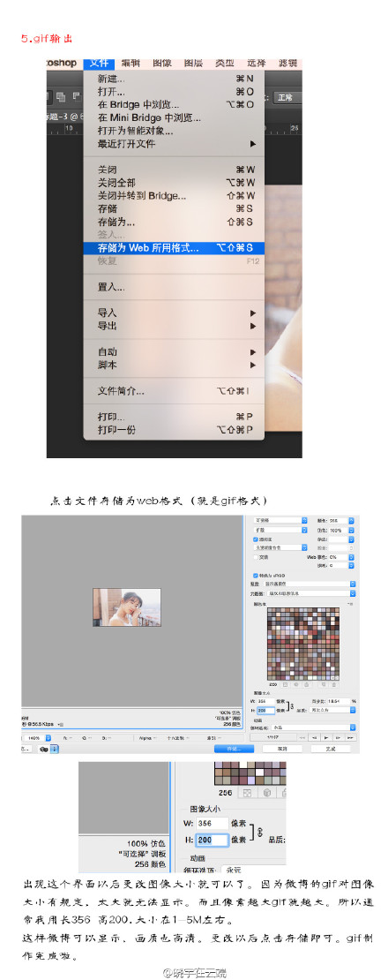Choose 打开为智能对象... menu entry
388x980 pixels.
click(174, 131)
